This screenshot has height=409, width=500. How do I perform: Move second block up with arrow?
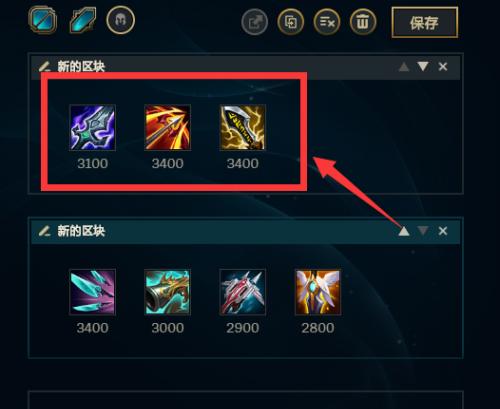click(x=404, y=231)
